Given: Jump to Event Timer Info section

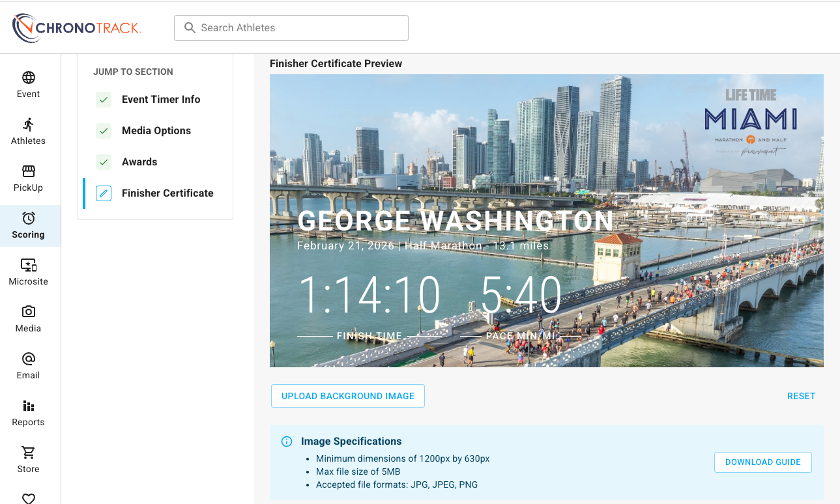Looking at the screenshot, I should coord(160,100).
